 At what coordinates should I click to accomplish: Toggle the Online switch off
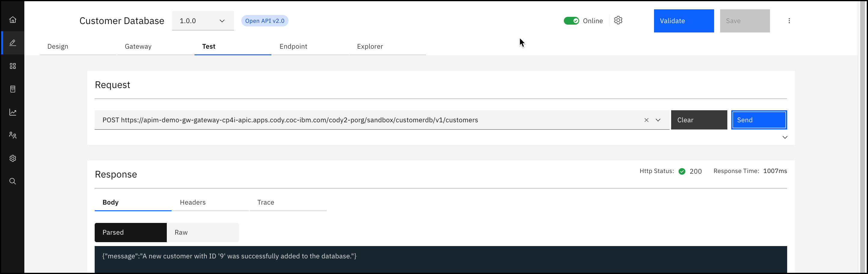(571, 21)
